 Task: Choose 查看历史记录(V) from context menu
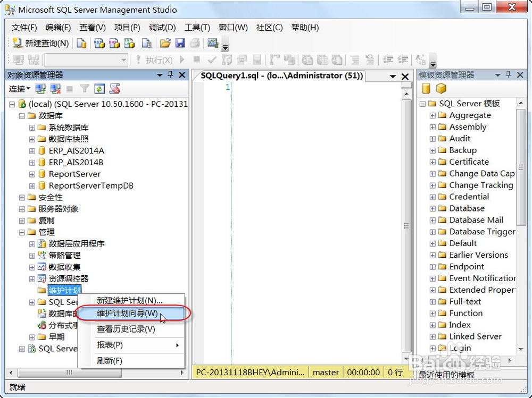(131, 329)
